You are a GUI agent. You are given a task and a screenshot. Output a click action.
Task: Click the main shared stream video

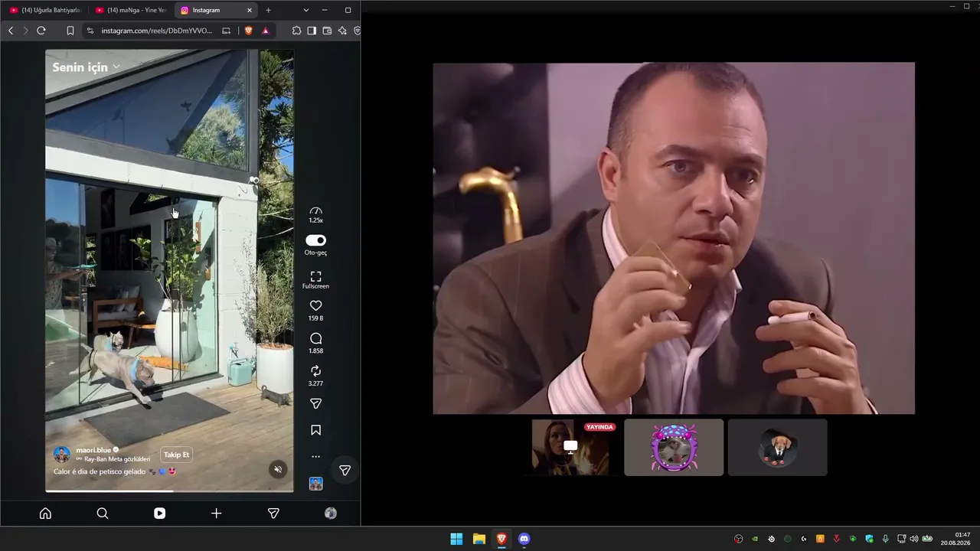[x=674, y=238]
